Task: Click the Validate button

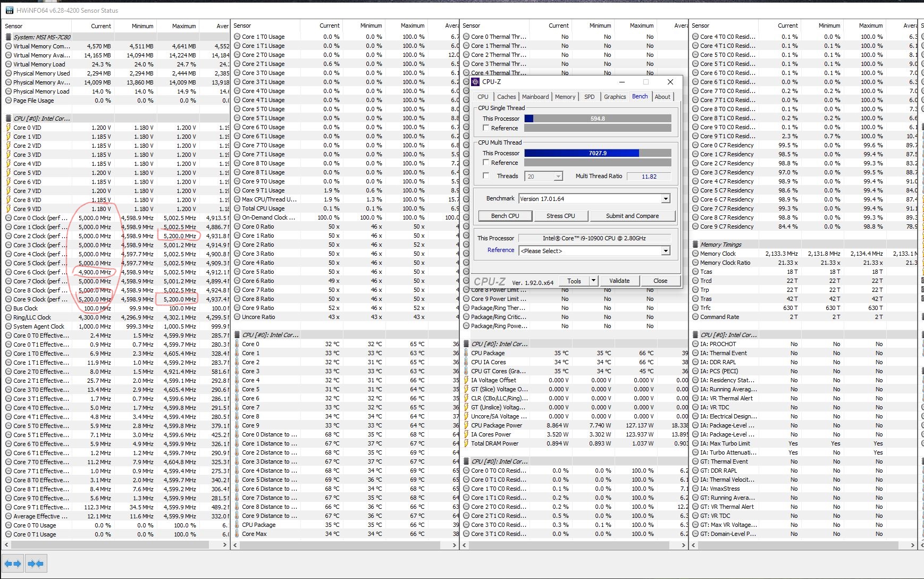Action: (x=619, y=281)
